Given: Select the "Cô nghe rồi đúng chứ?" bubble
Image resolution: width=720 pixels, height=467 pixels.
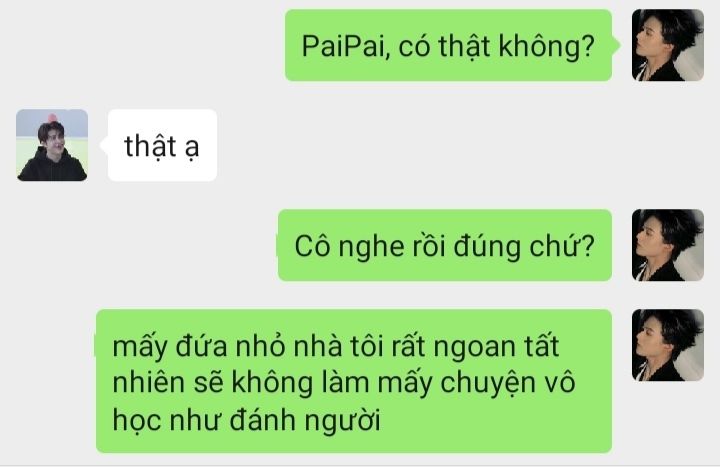Looking at the screenshot, I should point(445,245).
